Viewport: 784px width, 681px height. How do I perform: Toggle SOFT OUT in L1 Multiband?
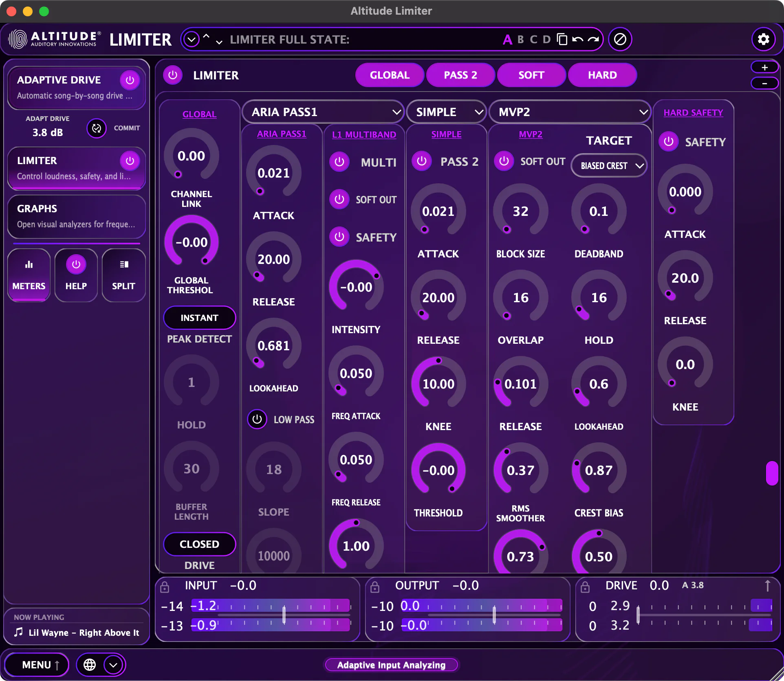coord(339,199)
